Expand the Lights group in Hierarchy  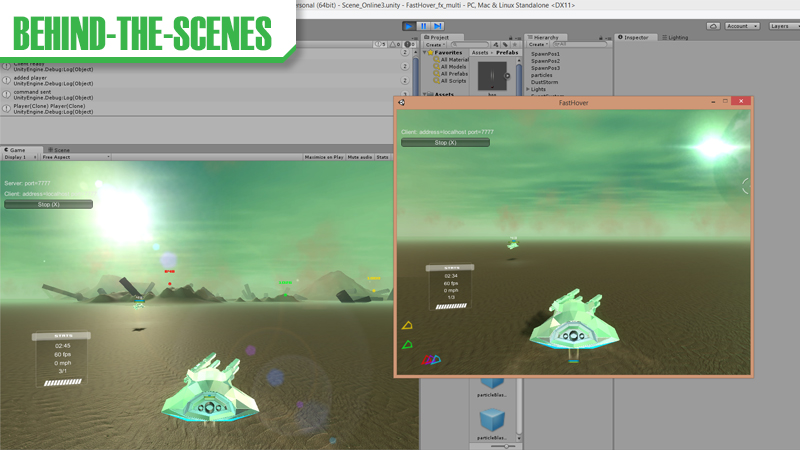[528, 89]
